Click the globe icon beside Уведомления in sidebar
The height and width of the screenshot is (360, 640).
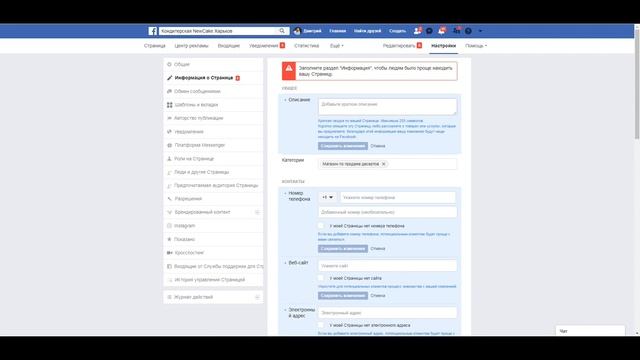(x=169, y=132)
